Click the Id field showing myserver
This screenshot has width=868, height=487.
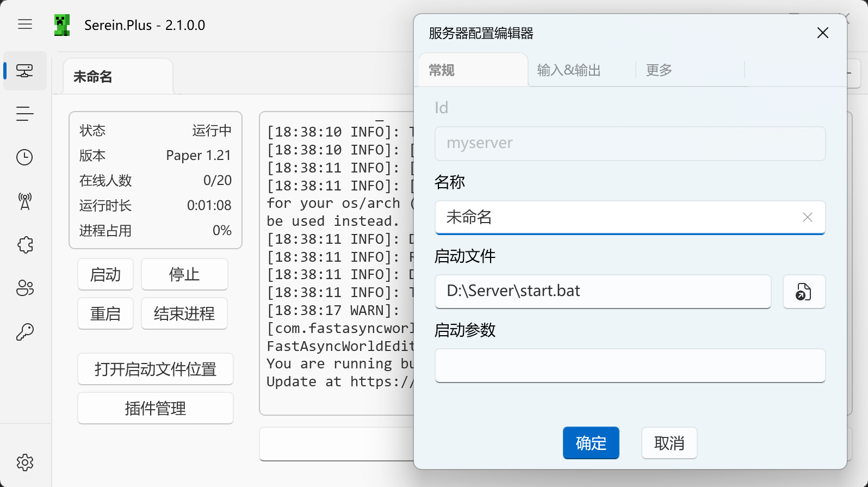click(x=630, y=144)
